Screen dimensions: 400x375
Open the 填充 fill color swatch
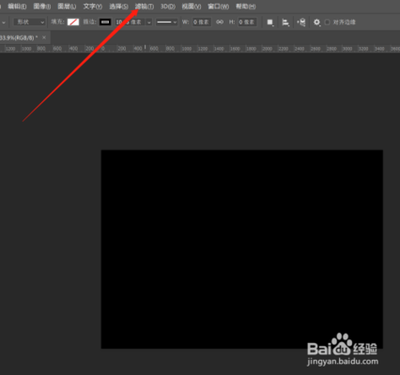(x=73, y=22)
